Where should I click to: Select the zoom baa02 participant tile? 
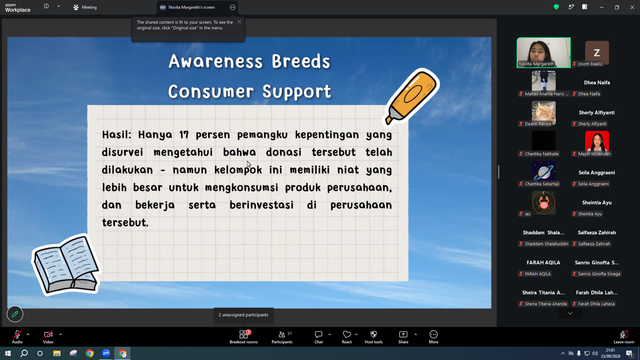pos(597,53)
